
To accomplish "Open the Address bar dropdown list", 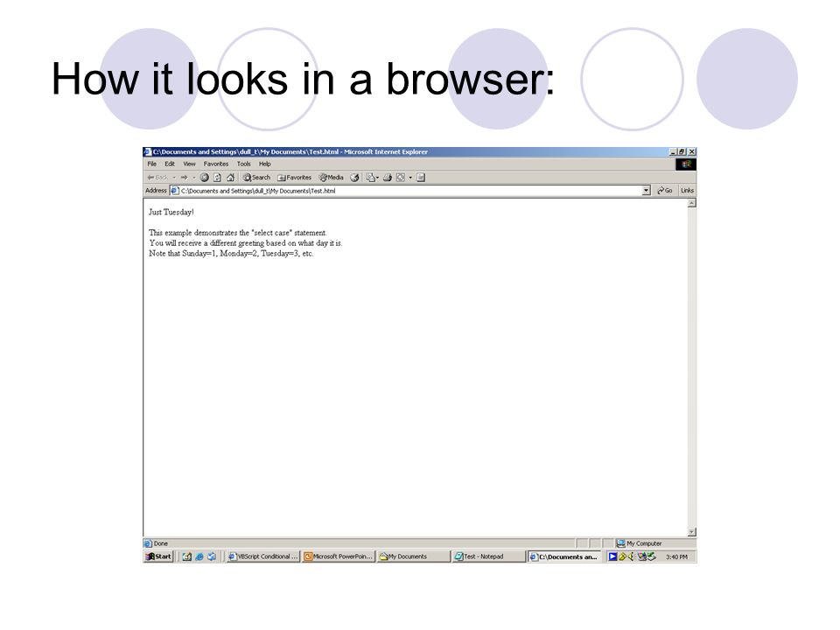I will coord(646,190).
